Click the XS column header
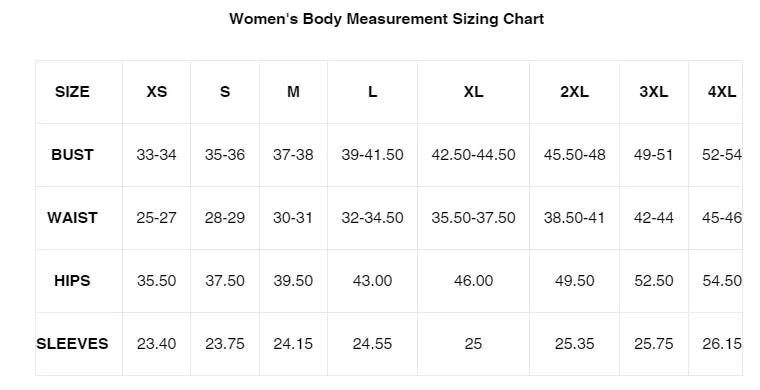Screen dimensions: 760x390 (157, 92)
